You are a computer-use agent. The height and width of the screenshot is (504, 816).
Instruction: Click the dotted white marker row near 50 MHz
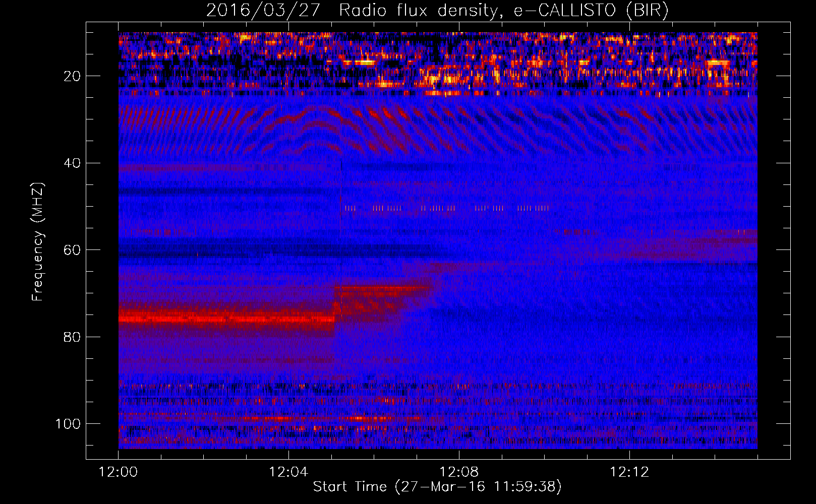tap(446, 208)
